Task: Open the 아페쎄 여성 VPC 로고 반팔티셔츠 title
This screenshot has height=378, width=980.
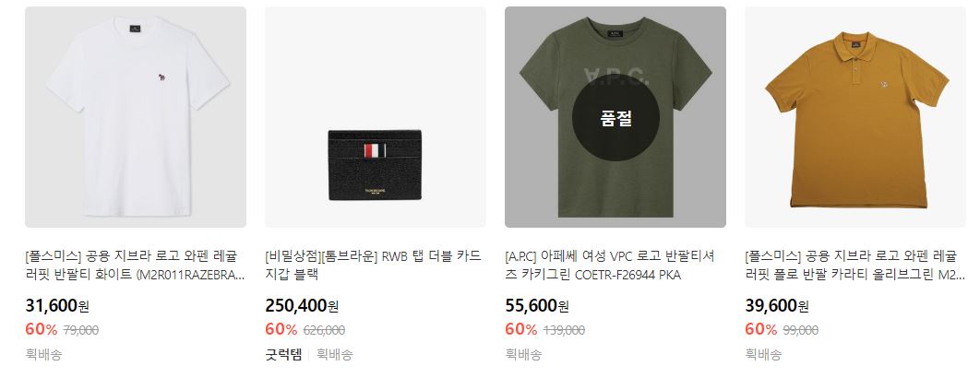Action: [610, 265]
